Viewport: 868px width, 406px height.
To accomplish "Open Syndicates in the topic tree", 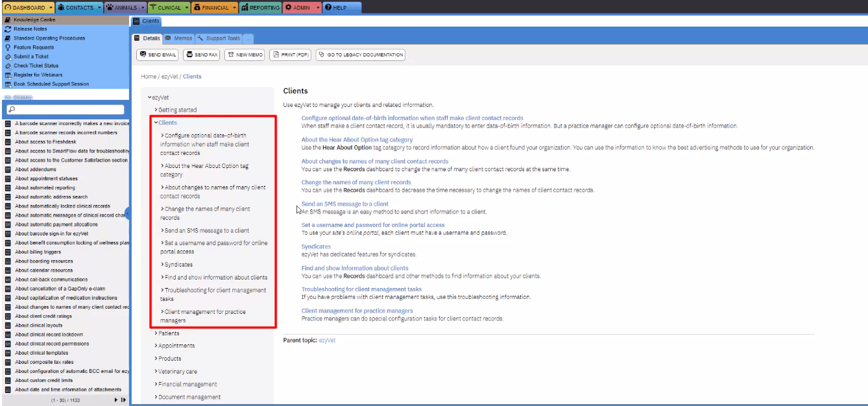I will (x=177, y=265).
